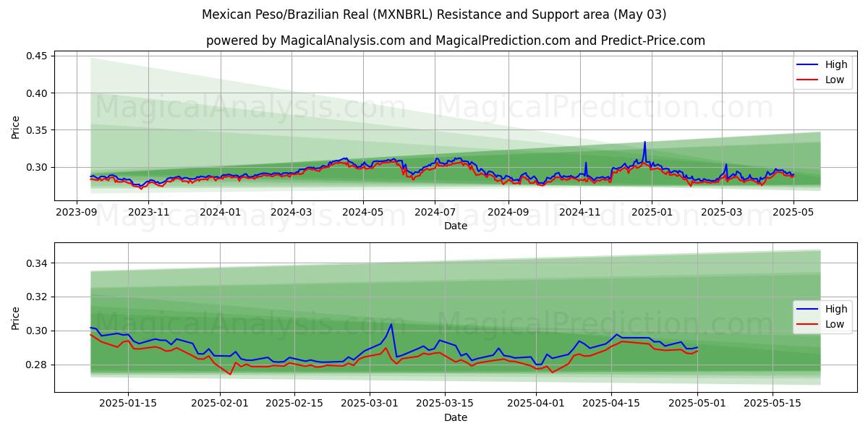Click the 2025-02-15 date tick
This screenshot has width=868, height=434.
point(294,404)
